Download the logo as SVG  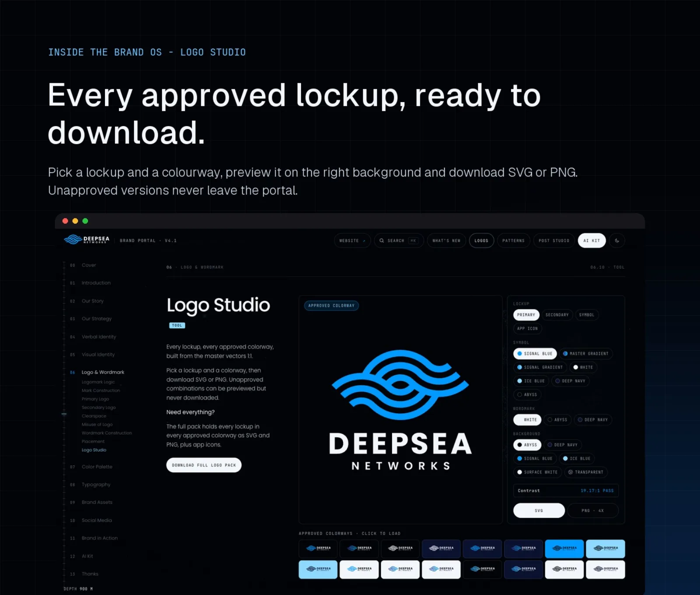pyautogui.click(x=539, y=511)
